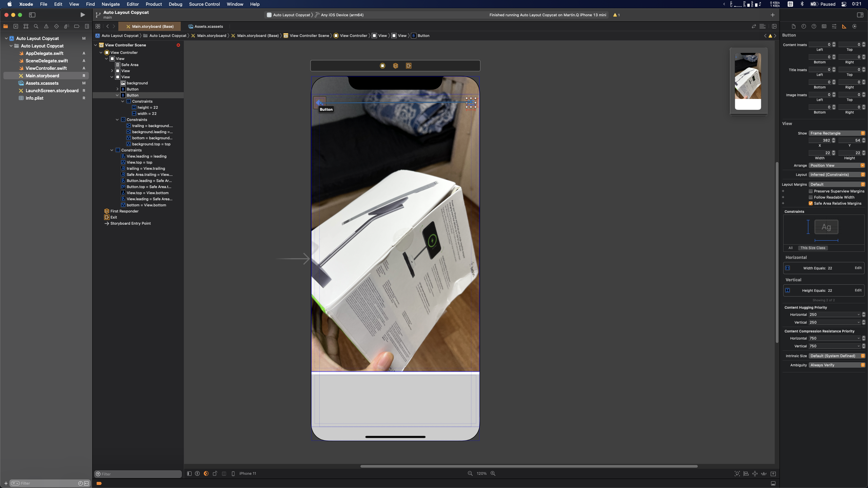Uncheck Safe Area Relative Margins

click(x=811, y=203)
